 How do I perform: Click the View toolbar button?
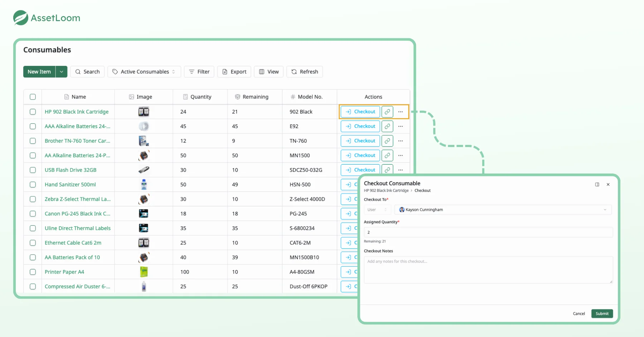(x=269, y=72)
